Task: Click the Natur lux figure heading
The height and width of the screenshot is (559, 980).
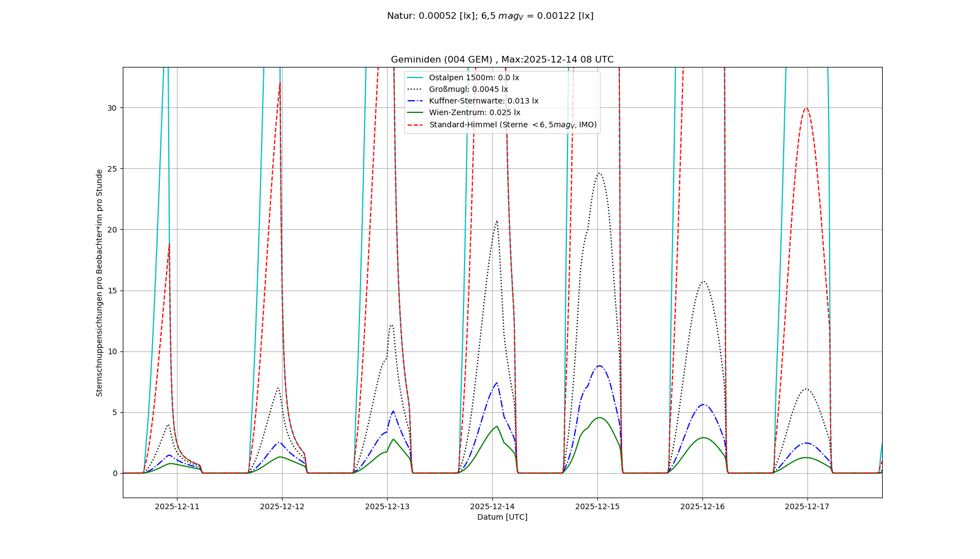Action: coord(490,16)
